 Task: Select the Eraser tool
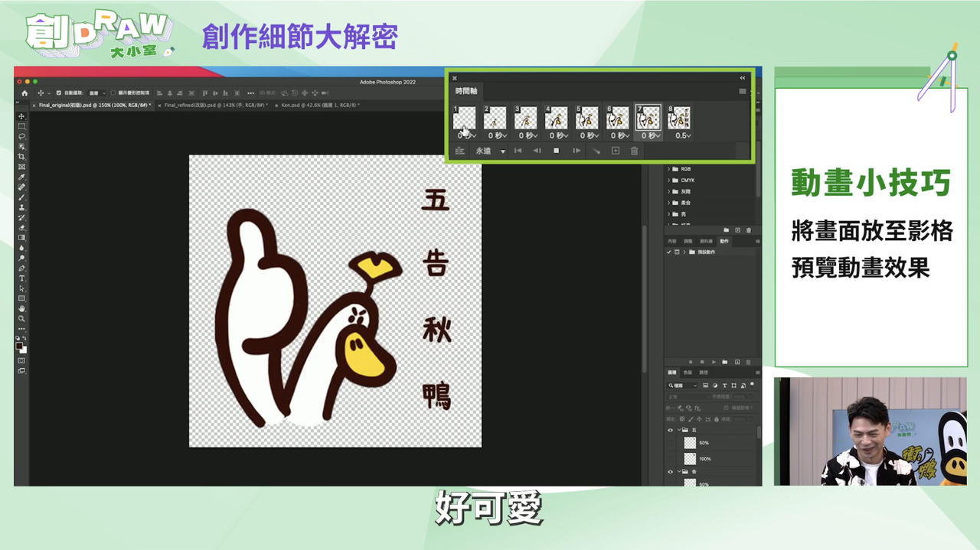point(21,227)
